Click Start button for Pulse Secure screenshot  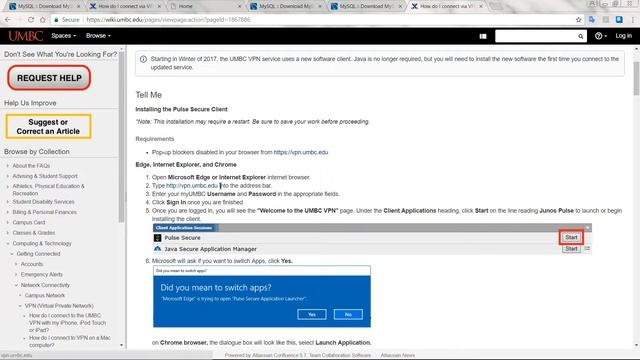pyautogui.click(x=571, y=238)
